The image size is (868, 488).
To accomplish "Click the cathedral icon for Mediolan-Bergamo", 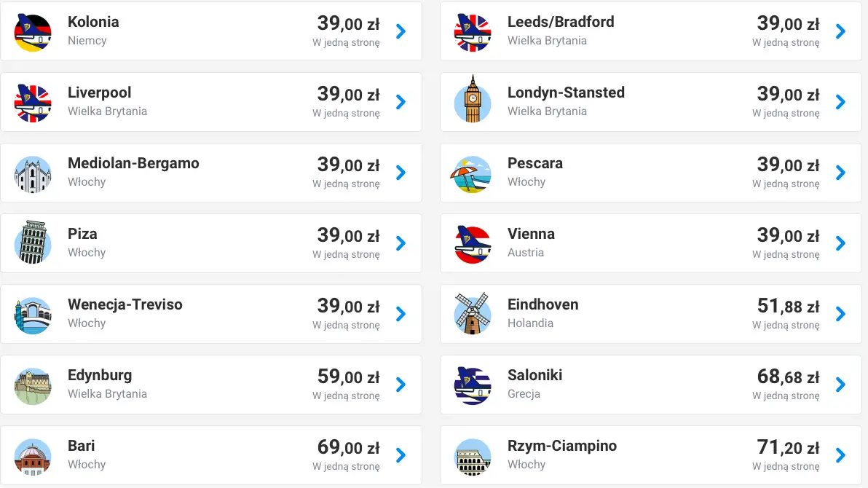I will [x=33, y=173].
